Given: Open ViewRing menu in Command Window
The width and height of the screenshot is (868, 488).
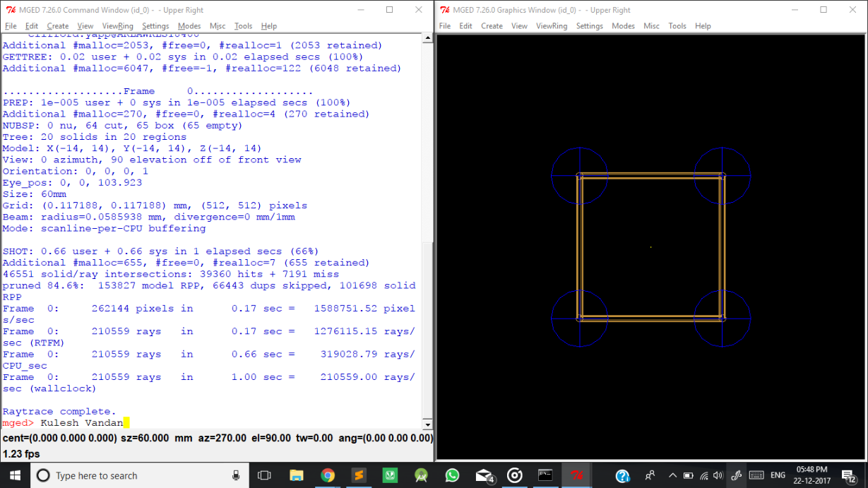Looking at the screenshot, I should click(x=118, y=26).
